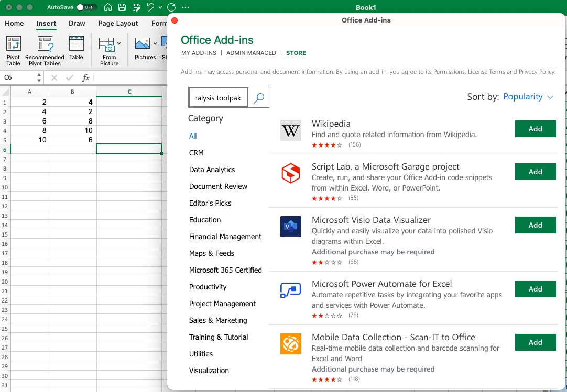Click the add-in search text field
The image size is (567, 392).
click(218, 97)
